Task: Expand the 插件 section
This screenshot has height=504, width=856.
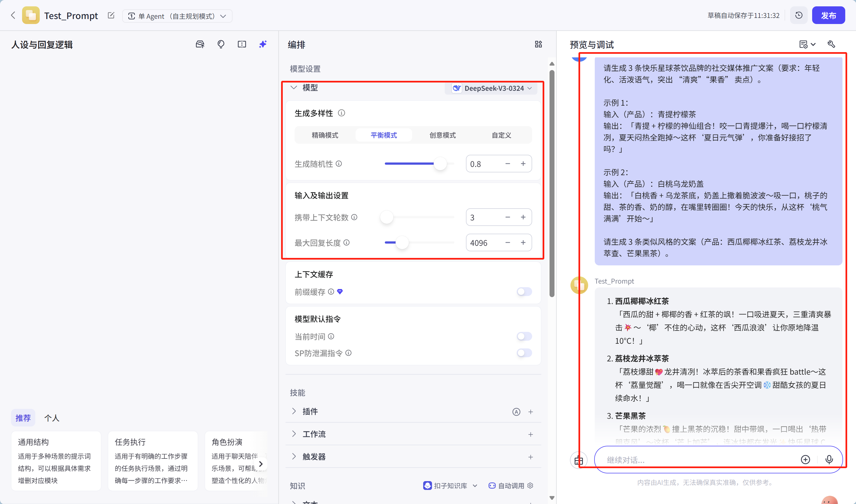Action: (294, 411)
